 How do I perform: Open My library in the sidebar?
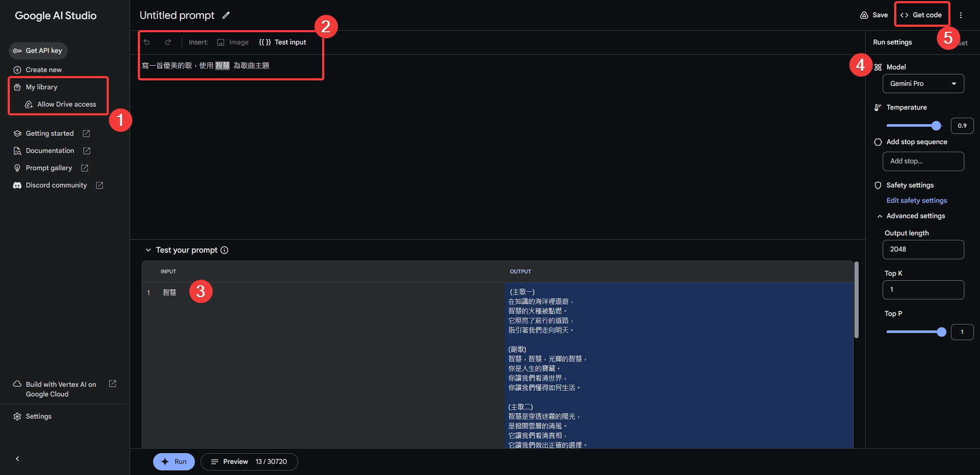(42, 87)
